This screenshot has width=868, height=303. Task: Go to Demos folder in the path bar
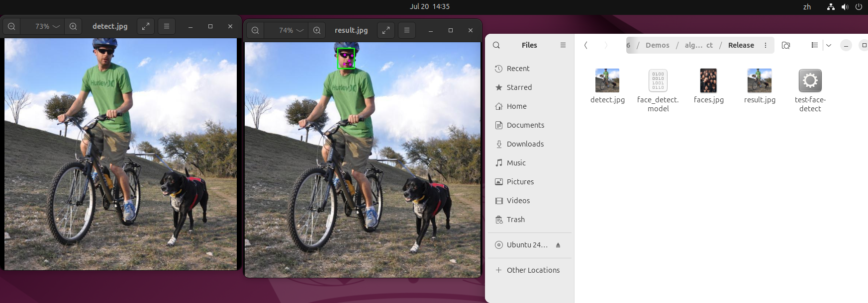pos(657,45)
